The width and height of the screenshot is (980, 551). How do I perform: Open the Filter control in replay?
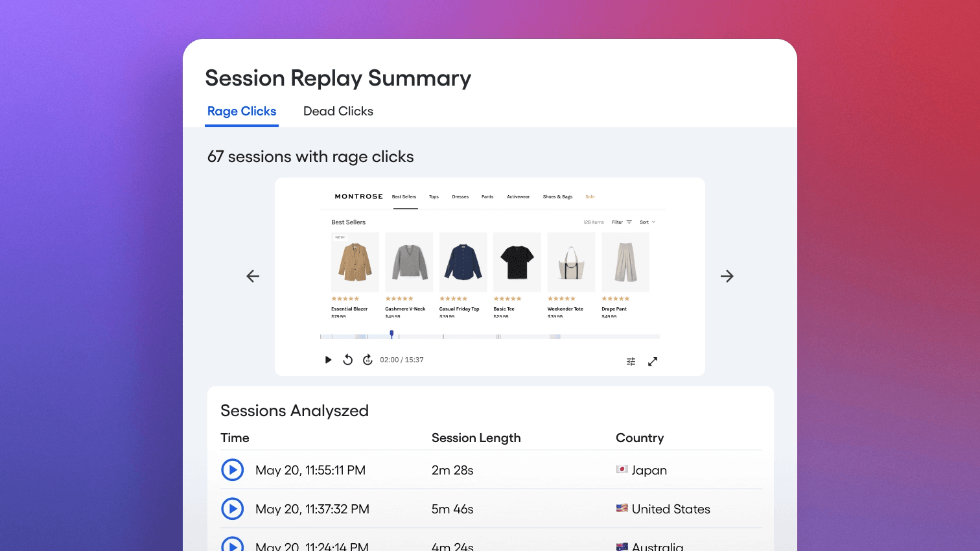621,222
